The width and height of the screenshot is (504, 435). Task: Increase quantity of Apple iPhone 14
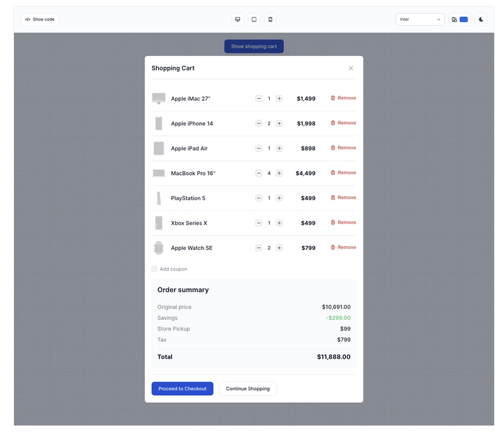(279, 123)
